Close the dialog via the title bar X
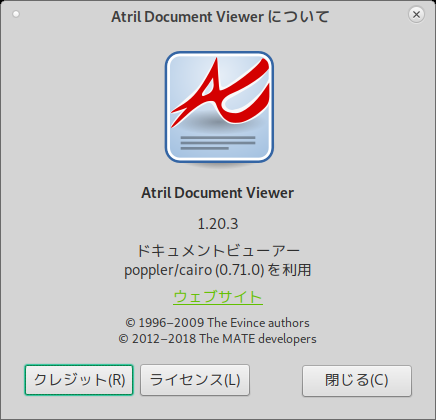Image resolution: width=436 pixels, height=420 pixels. [x=416, y=14]
